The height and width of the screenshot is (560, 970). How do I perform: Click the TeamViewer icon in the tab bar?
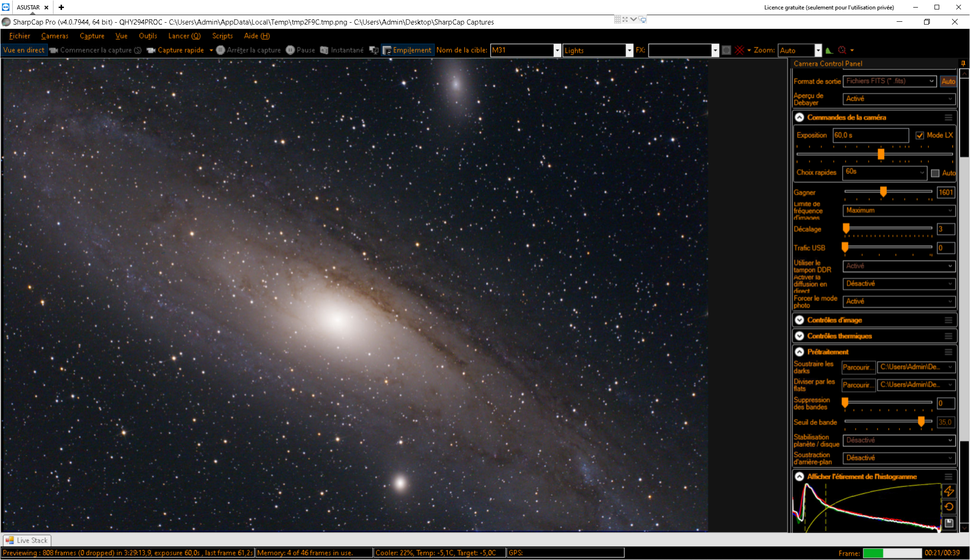6,7
